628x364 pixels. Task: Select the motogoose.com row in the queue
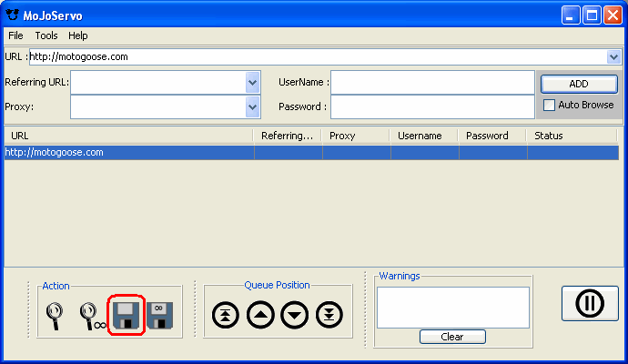127,152
